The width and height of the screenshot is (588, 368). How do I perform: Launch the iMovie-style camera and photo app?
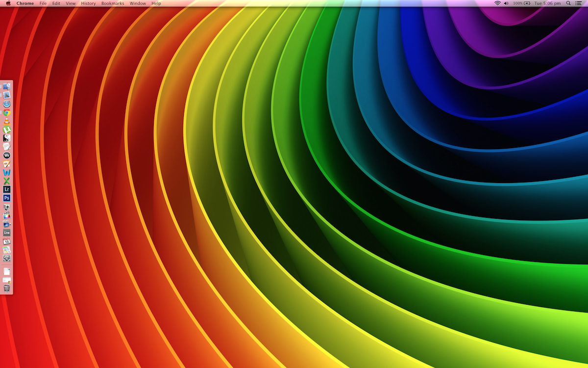click(7, 224)
